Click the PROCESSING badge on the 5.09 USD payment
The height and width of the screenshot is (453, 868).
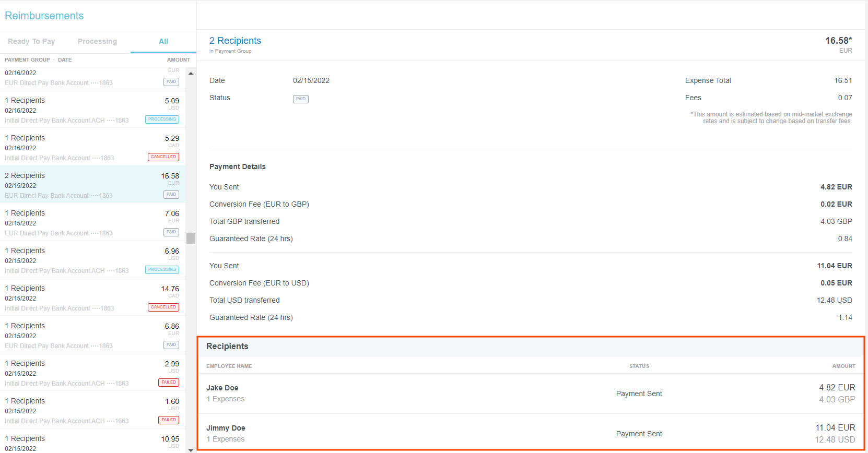(162, 120)
